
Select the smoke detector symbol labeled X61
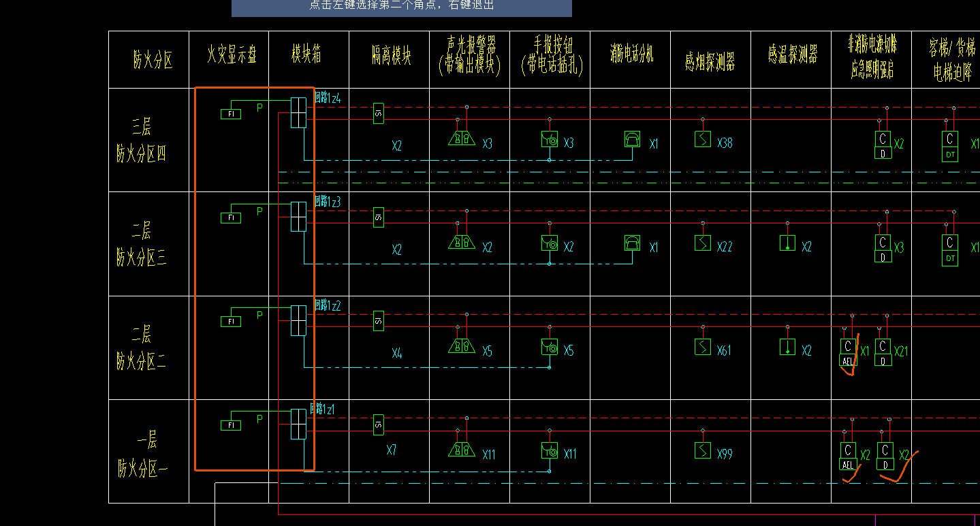point(703,347)
